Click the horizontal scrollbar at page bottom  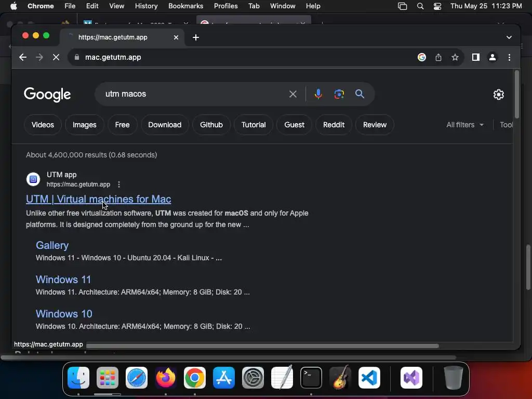[x=262, y=345]
